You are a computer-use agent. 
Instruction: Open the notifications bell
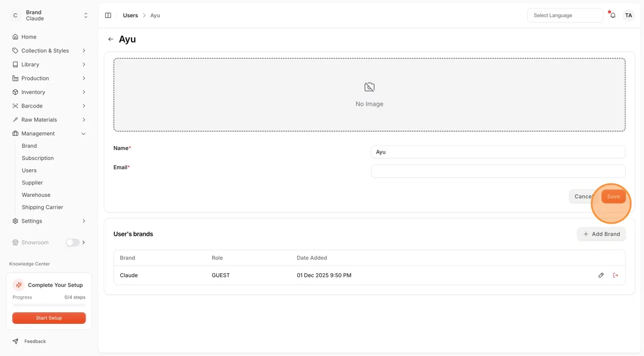click(x=612, y=15)
